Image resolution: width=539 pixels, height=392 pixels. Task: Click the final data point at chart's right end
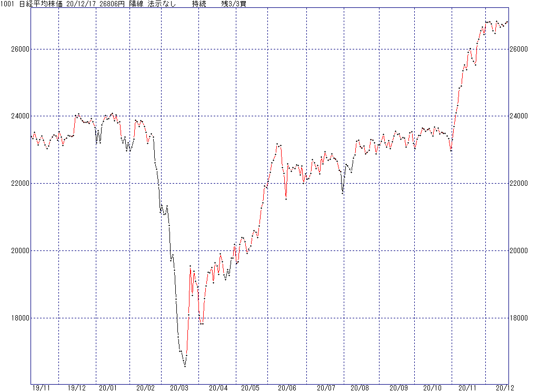tap(507, 22)
